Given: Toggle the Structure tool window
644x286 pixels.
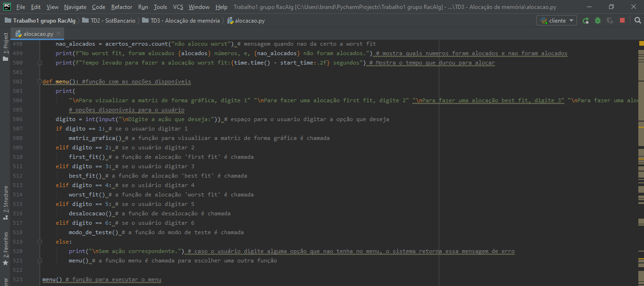Looking at the screenshot, I should point(6,203).
